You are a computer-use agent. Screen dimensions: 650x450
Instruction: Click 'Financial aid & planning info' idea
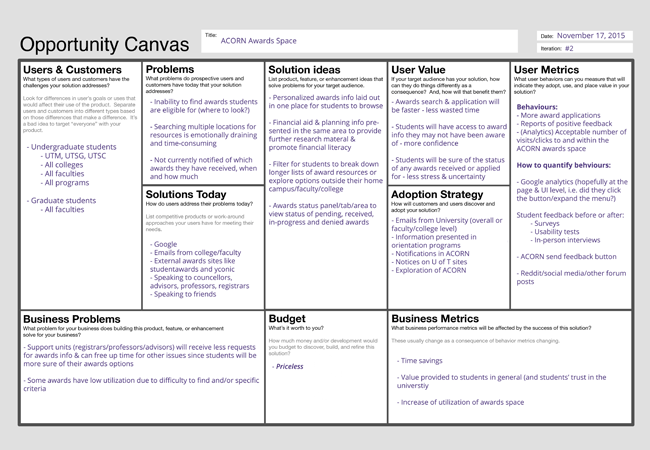[x=317, y=123]
